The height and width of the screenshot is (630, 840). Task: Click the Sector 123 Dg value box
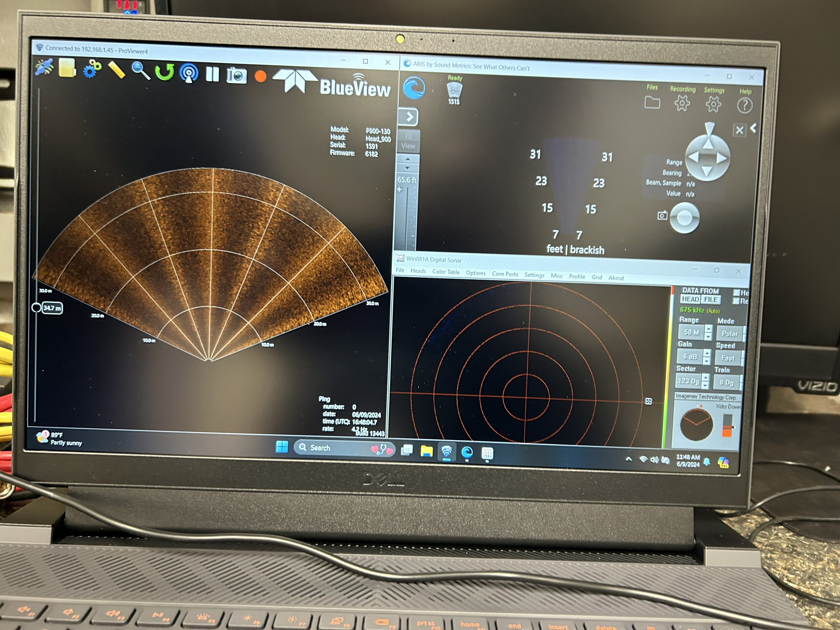click(688, 381)
